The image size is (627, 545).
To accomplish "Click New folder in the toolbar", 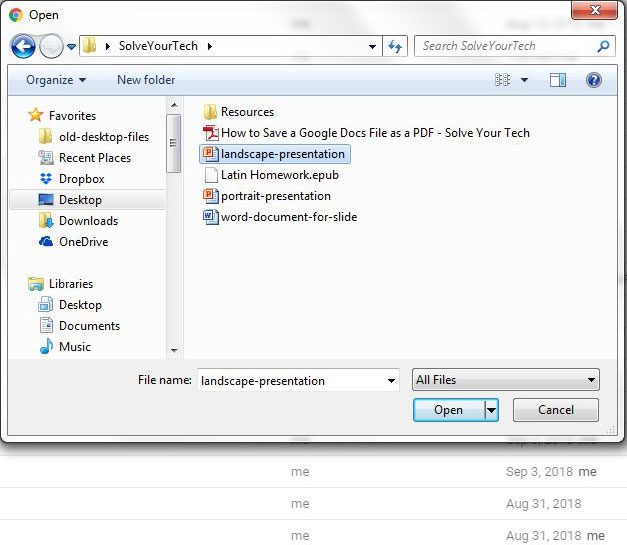I will [x=146, y=80].
